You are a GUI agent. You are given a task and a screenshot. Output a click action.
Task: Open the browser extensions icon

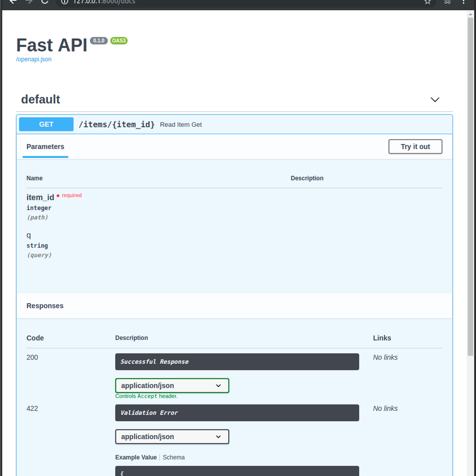447,2
